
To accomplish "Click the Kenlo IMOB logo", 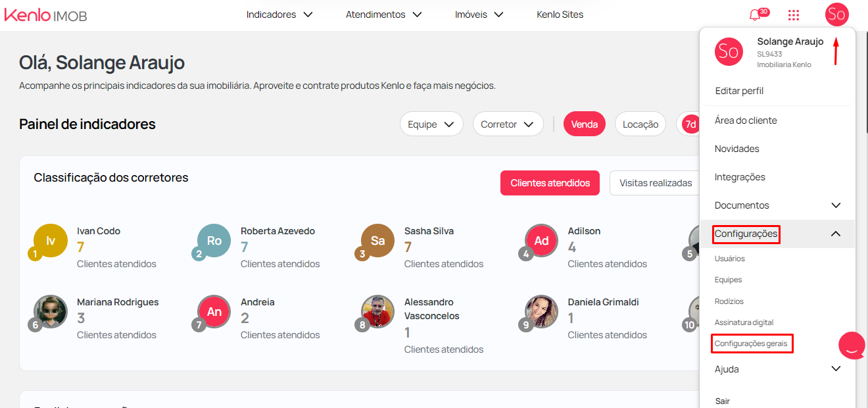I will coord(45,14).
